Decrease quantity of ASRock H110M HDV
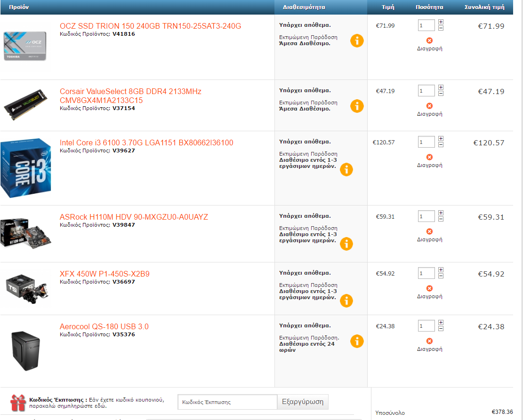523x420 pixels. click(x=441, y=219)
